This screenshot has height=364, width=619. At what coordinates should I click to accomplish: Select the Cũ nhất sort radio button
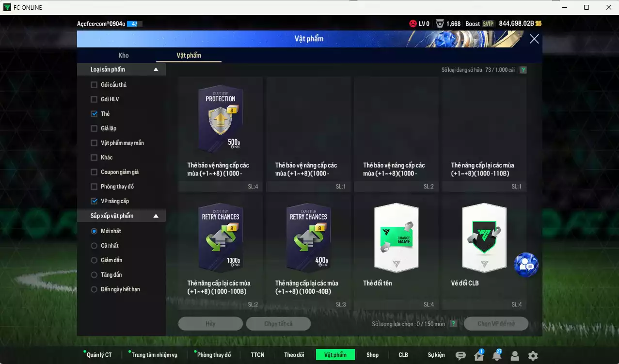point(94,246)
